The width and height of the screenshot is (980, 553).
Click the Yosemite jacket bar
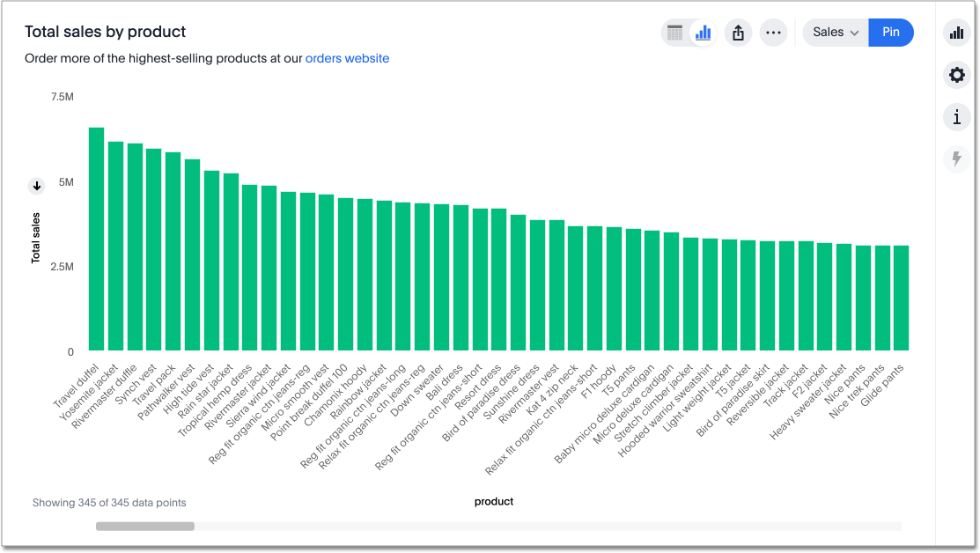point(115,247)
